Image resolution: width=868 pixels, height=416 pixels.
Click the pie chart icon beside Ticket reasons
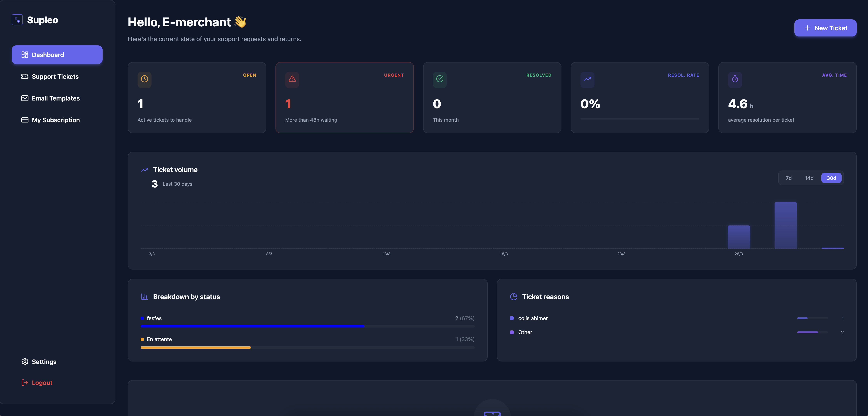513,296
